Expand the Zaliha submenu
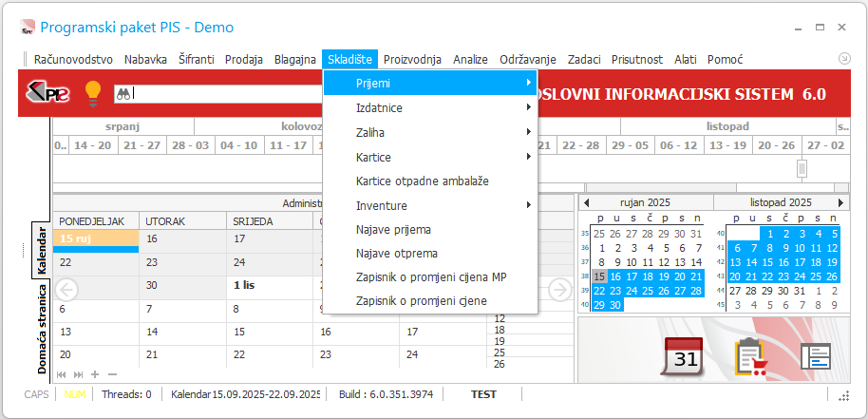 [x=430, y=132]
